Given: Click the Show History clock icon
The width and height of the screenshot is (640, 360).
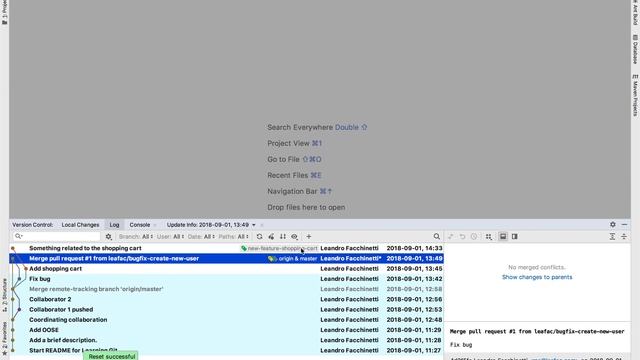Looking at the screenshot, I should (474, 236).
